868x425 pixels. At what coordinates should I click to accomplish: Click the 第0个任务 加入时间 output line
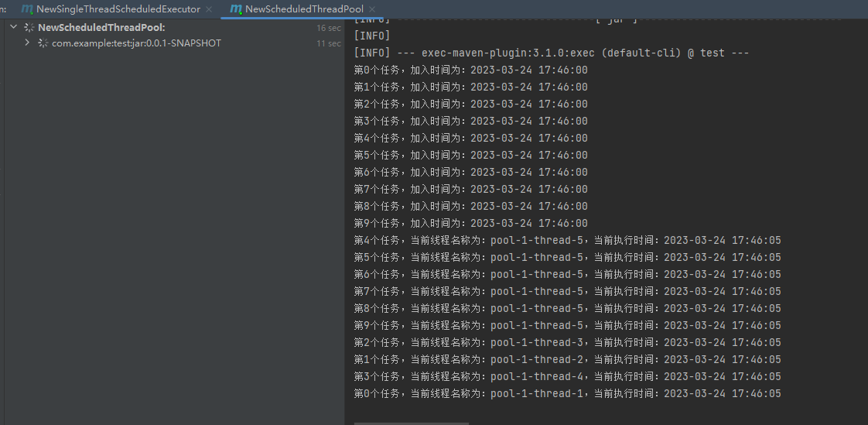pyautogui.click(x=470, y=70)
